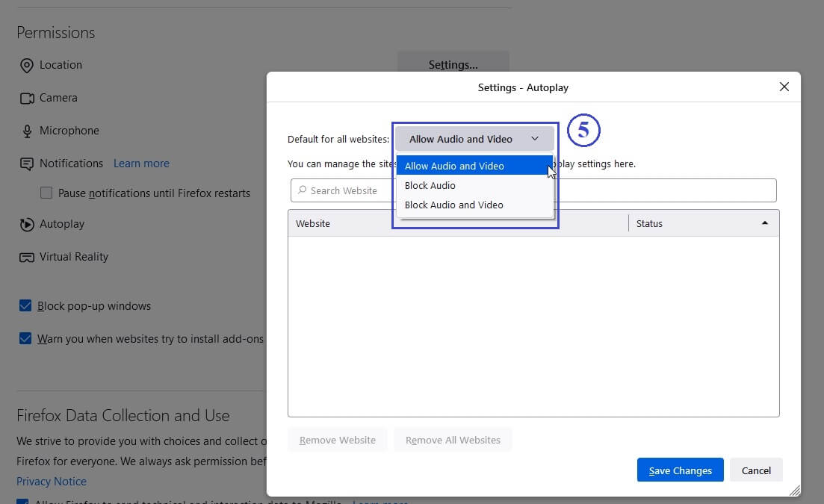The height and width of the screenshot is (504, 824).
Task: Uncheck Block pop-up windows
Action: 25,305
